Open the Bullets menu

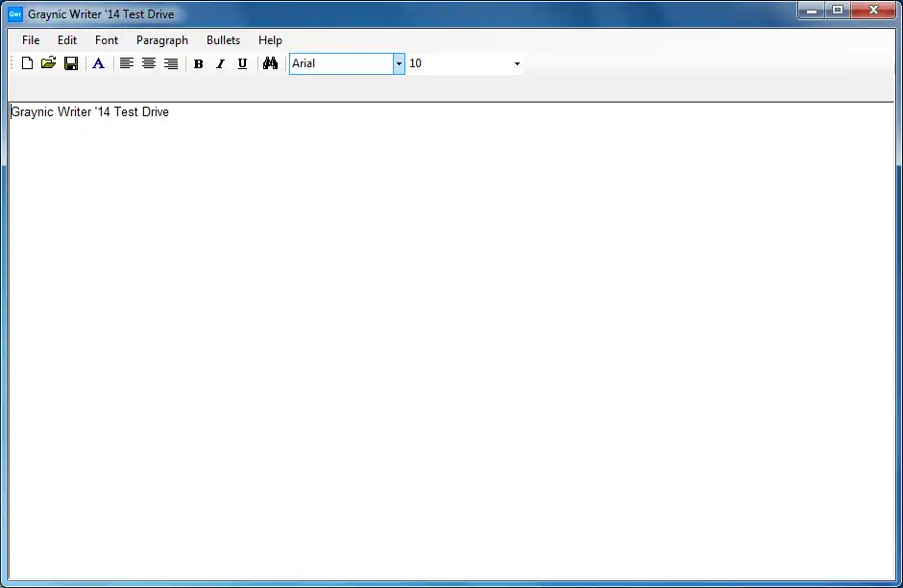click(224, 40)
